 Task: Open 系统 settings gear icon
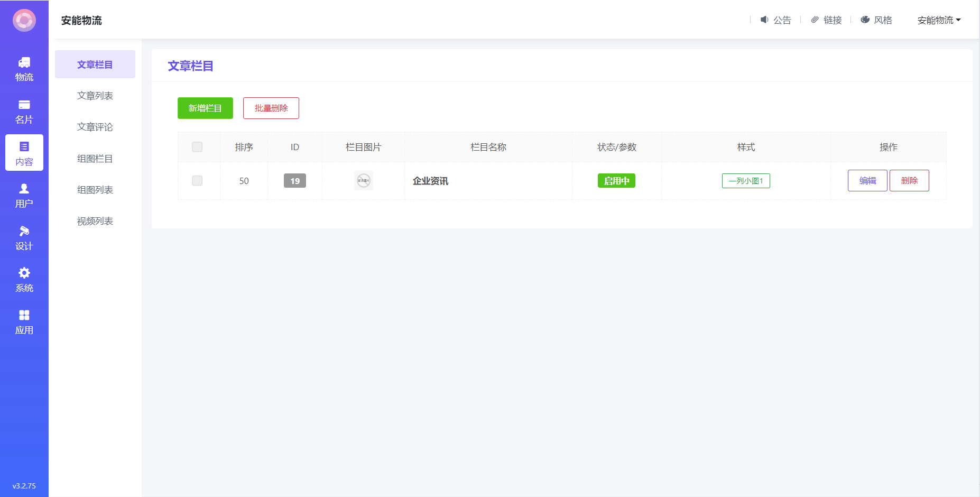point(24,273)
